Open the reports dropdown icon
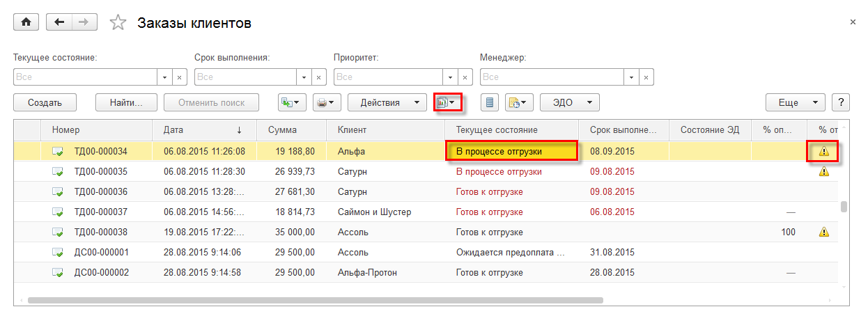The image size is (868, 316). (447, 102)
